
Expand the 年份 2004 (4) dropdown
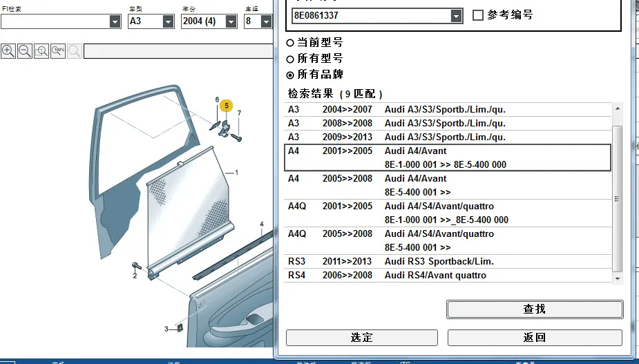click(231, 21)
